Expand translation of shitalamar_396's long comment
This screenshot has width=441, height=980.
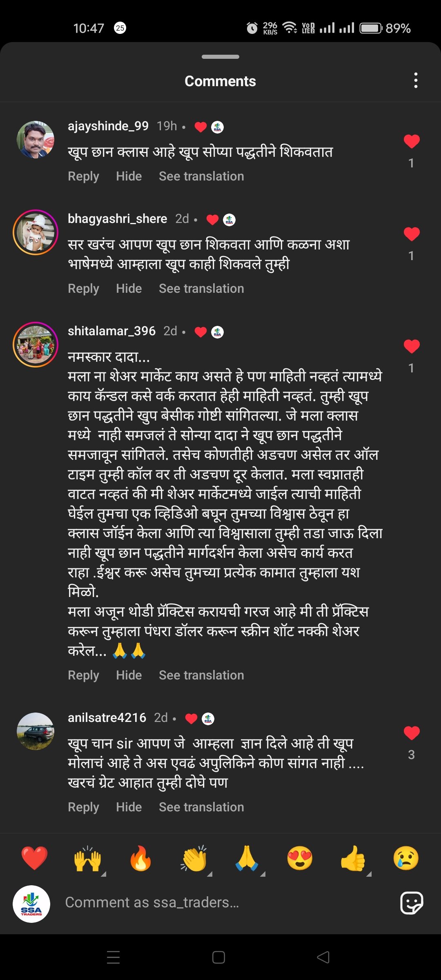pyautogui.click(x=201, y=675)
